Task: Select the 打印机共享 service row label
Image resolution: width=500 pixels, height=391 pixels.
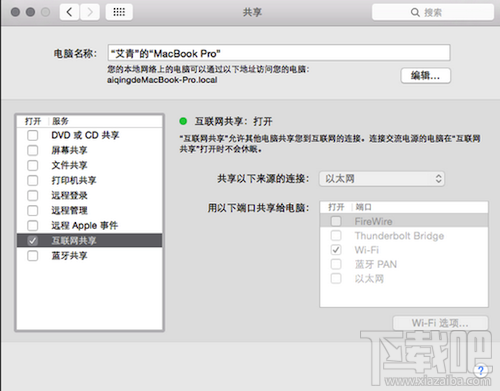Action: [x=74, y=180]
